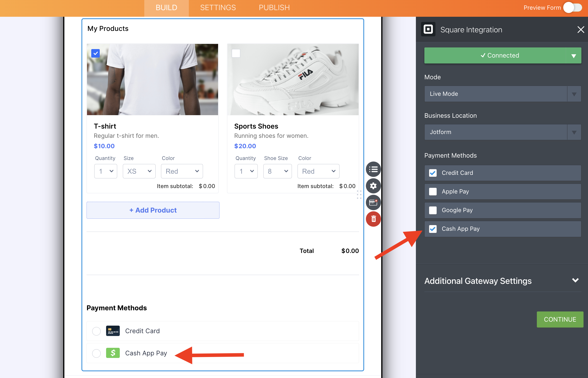Click the Add Product button
This screenshot has height=378, width=588.
(x=153, y=210)
